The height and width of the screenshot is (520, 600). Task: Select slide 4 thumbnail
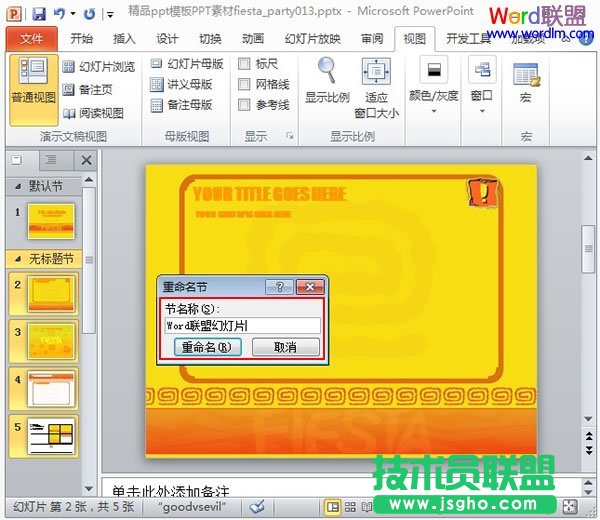tap(51, 389)
